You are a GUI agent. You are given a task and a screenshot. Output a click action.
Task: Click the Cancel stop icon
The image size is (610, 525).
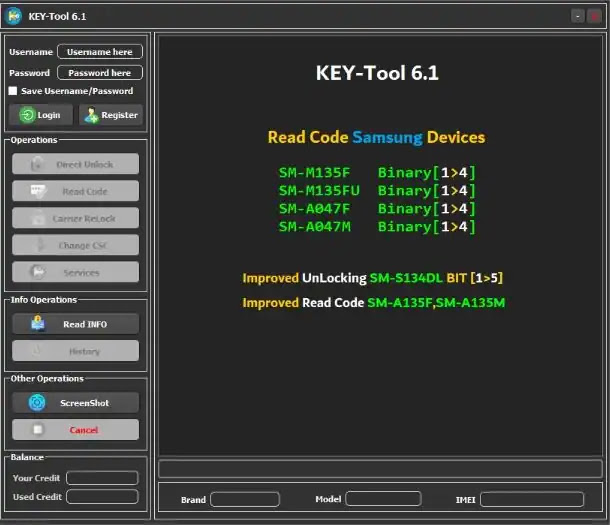38,429
